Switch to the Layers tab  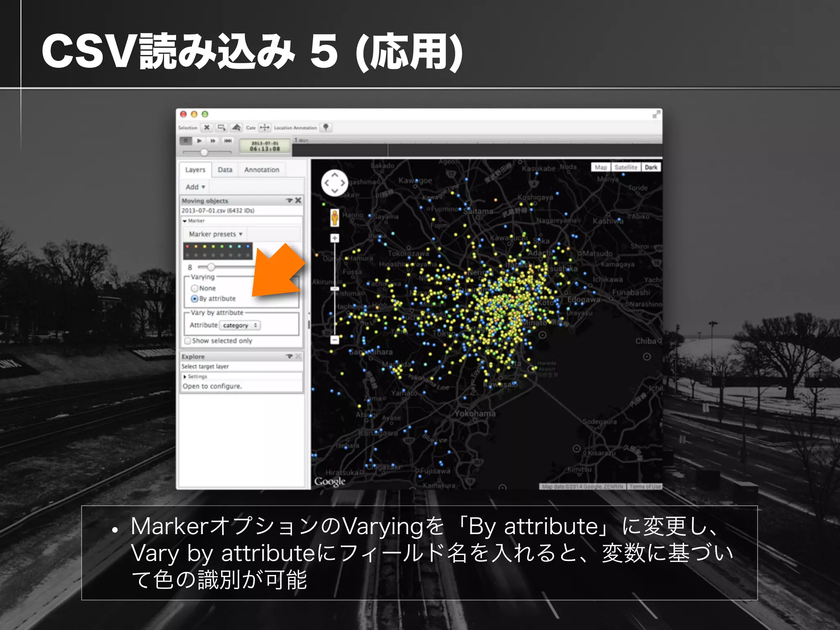click(195, 170)
